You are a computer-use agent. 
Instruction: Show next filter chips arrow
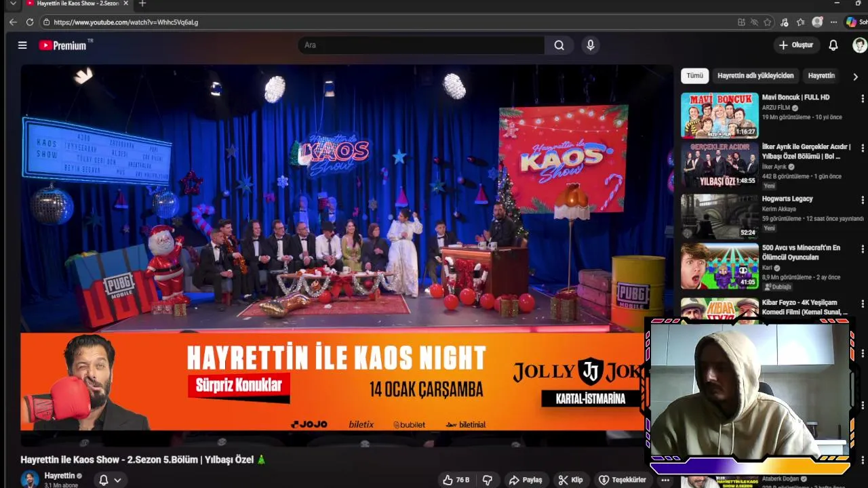(855, 77)
